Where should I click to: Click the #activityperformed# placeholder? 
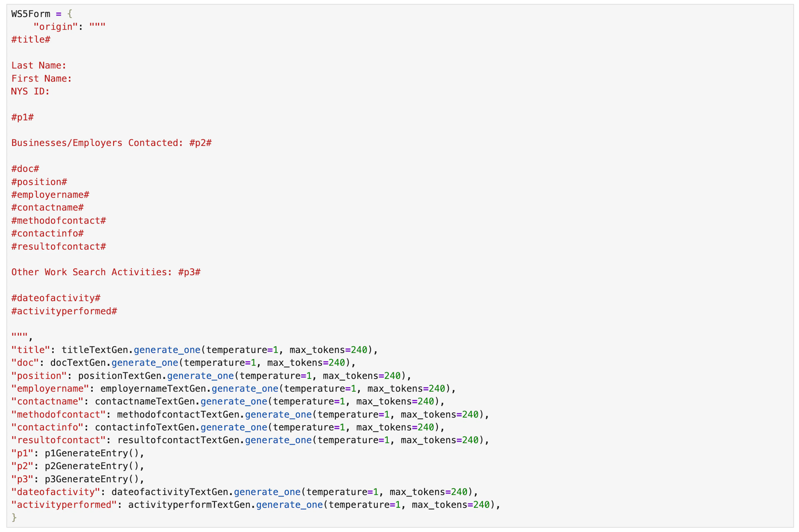(64, 311)
